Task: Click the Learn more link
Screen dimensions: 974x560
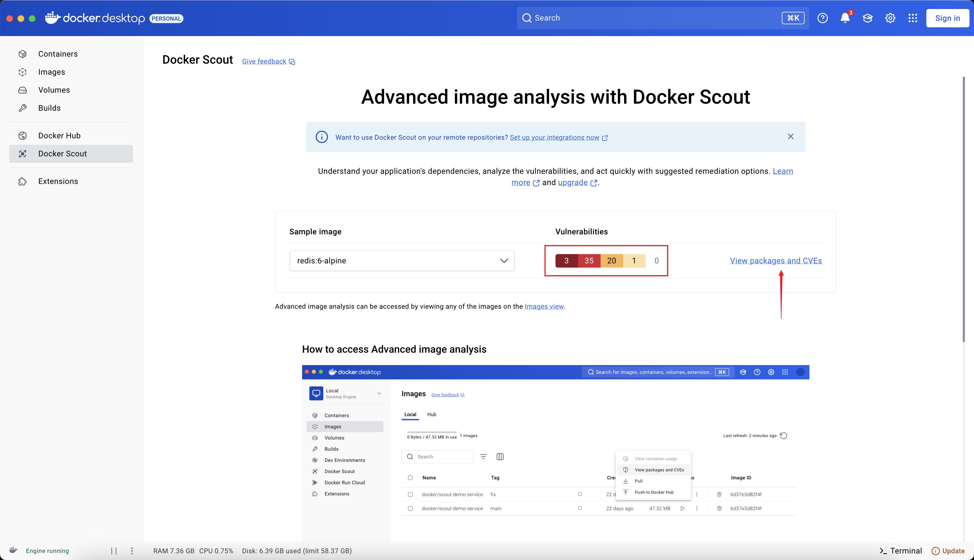Action: [x=783, y=171]
